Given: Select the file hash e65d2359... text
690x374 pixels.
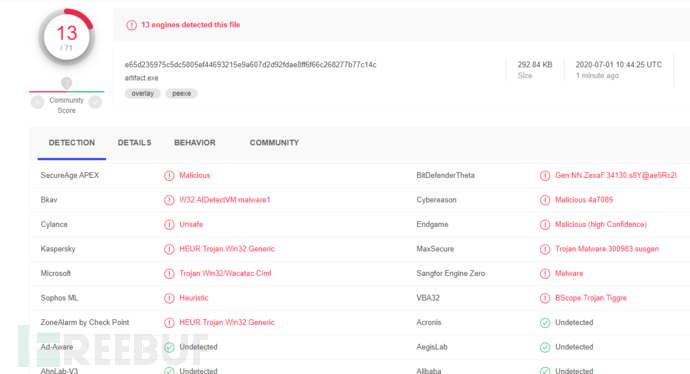Looking at the screenshot, I should coord(250,65).
